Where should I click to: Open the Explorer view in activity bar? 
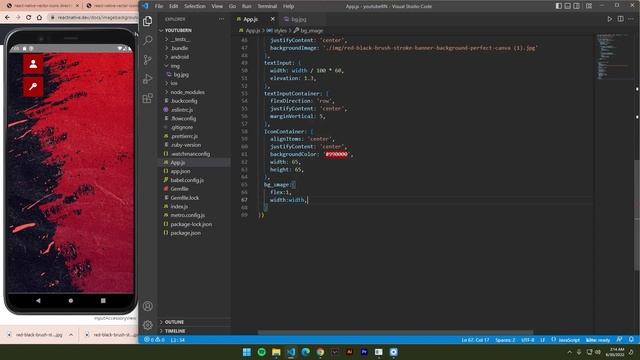148,21
